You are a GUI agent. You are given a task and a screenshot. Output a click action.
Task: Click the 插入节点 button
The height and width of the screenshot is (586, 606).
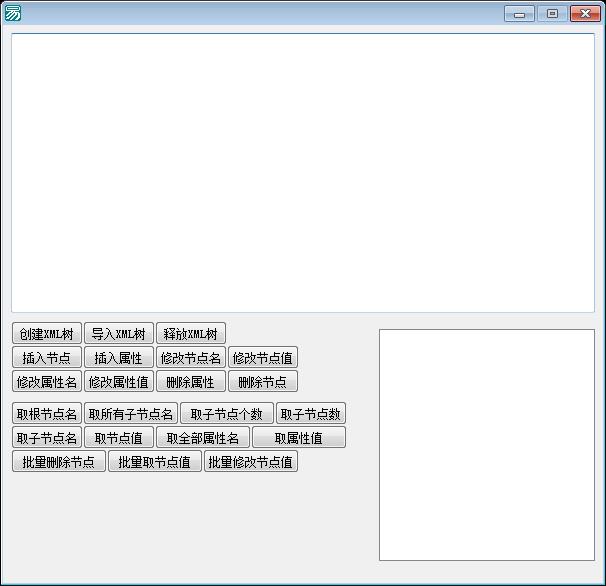coord(47,357)
